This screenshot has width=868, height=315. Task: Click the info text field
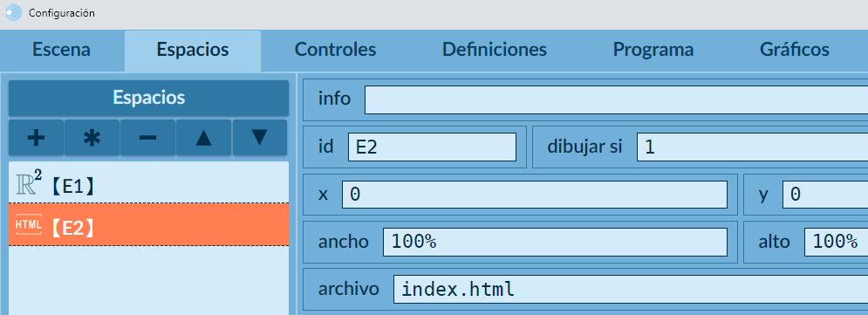click(616, 99)
